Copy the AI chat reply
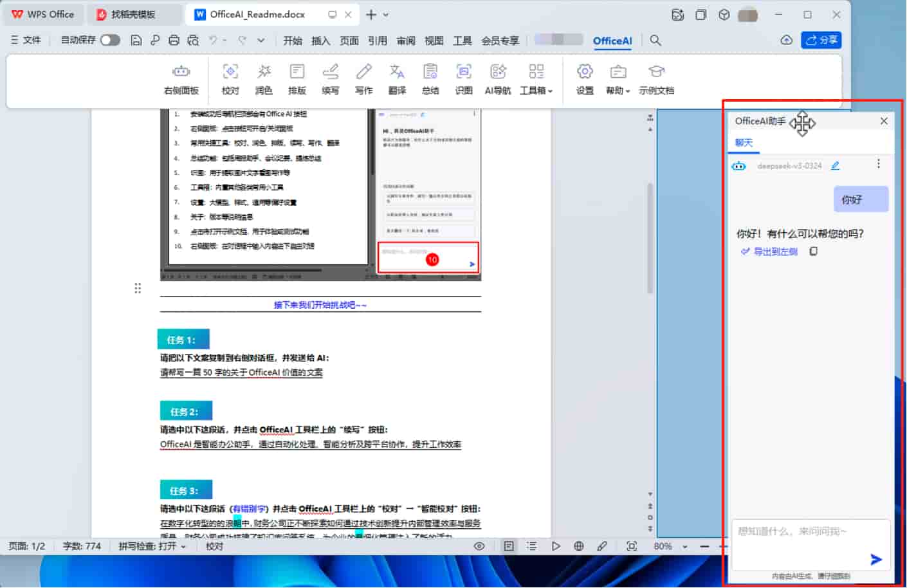This screenshot has width=907, height=588. [x=813, y=251]
